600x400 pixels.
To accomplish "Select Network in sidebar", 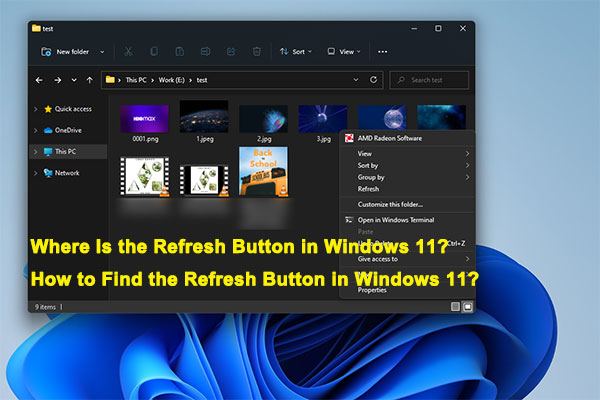I will pyautogui.click(x=62, y=173).
